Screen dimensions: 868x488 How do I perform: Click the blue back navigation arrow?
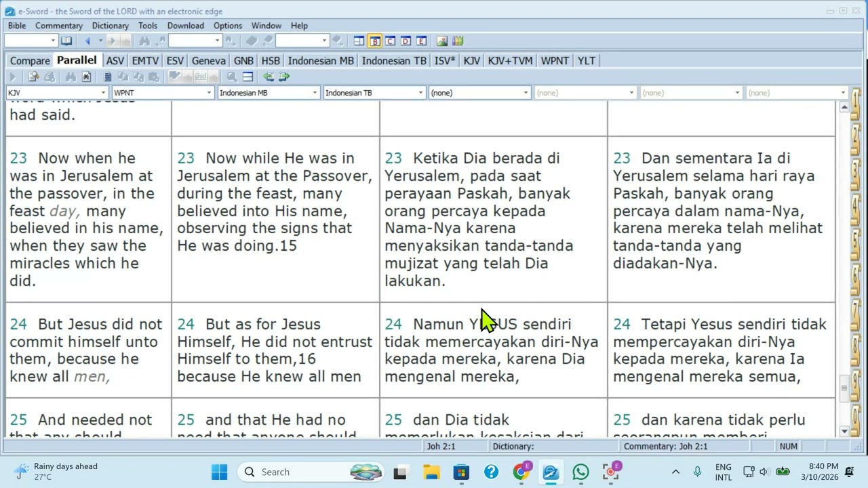tap(87, 41)
